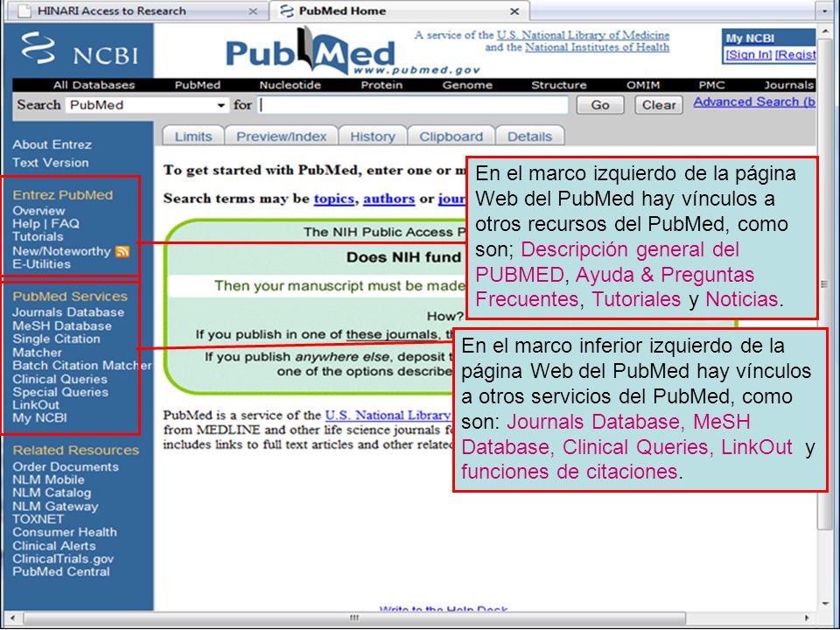Open LinkOut sidebar link
Image resolution: width=840 pixels, height=630 pixels.
click(36, 405)
